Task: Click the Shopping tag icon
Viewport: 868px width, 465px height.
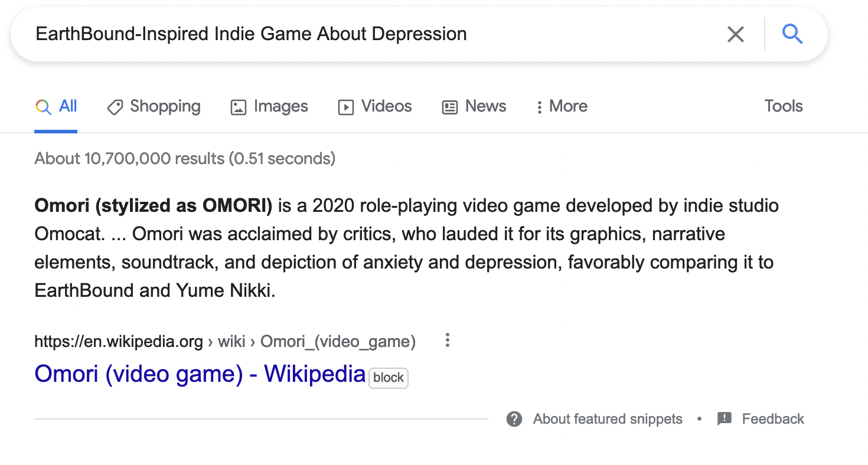Action: click(115, 107)
